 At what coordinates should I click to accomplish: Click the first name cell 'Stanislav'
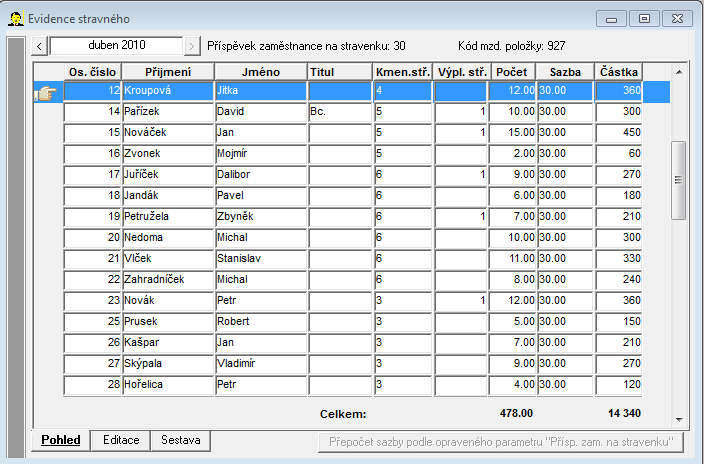pos(261,259)
